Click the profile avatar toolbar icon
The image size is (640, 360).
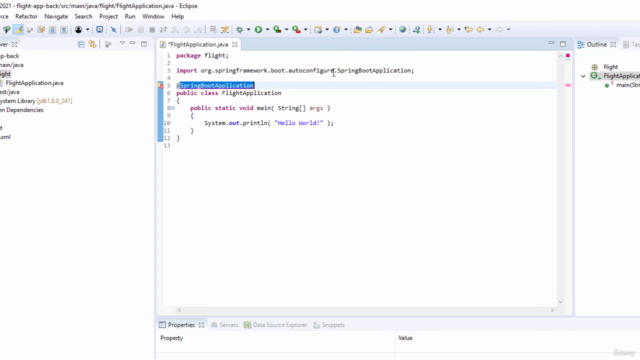pos(78,29)
